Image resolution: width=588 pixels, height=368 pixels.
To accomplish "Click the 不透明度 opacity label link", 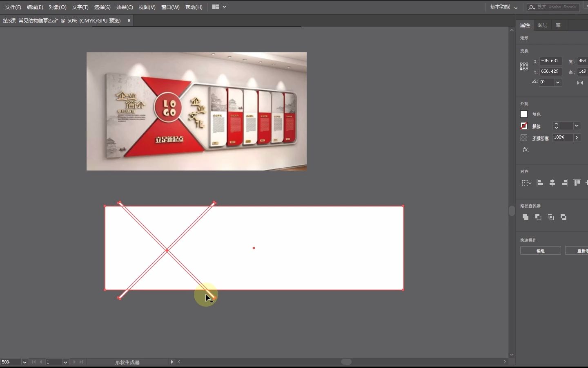I will 541,138.
